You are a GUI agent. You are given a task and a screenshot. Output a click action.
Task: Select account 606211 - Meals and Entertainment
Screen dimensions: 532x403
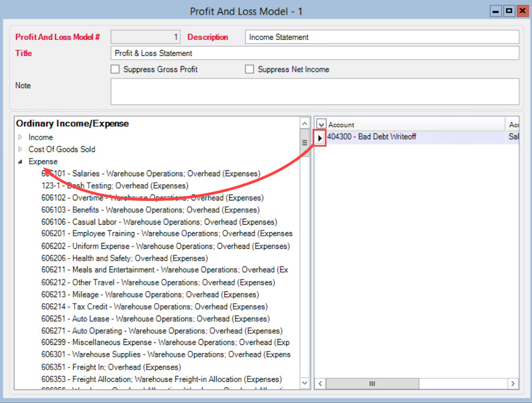[165, 270]
